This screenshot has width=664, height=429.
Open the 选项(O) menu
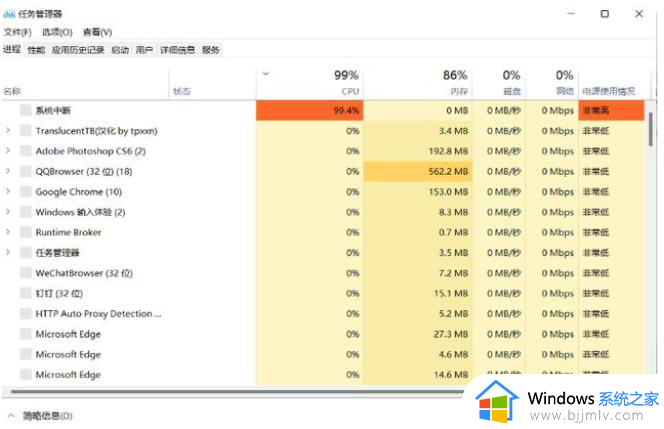[x=57, y=32]
